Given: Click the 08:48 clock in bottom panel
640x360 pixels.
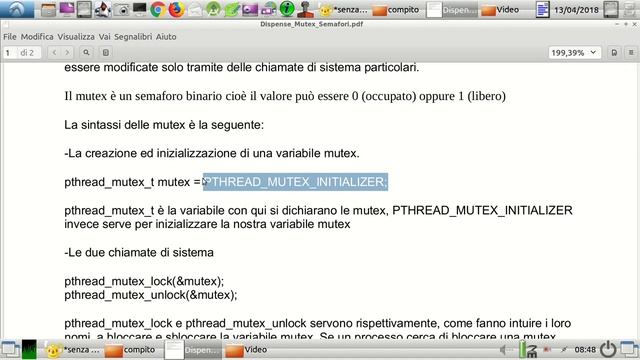Looking at the screenshot, I should [x=585, y=350].
